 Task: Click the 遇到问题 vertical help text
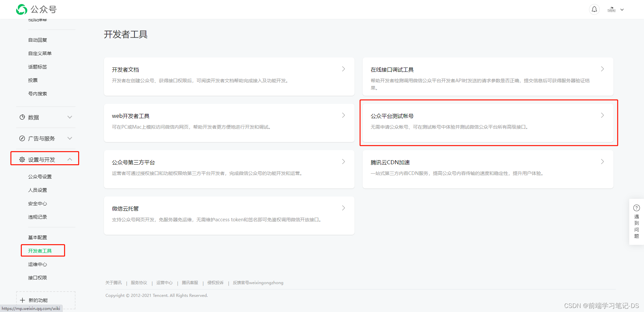point(637,226)
